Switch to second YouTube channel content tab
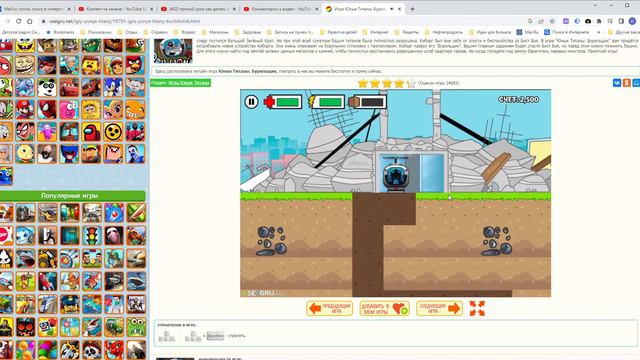 point(116,9)
